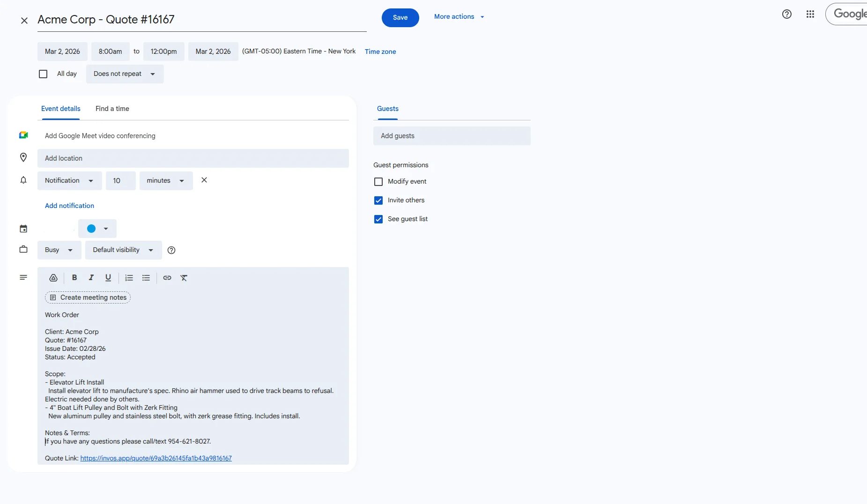Click the Add guests field

452,136
